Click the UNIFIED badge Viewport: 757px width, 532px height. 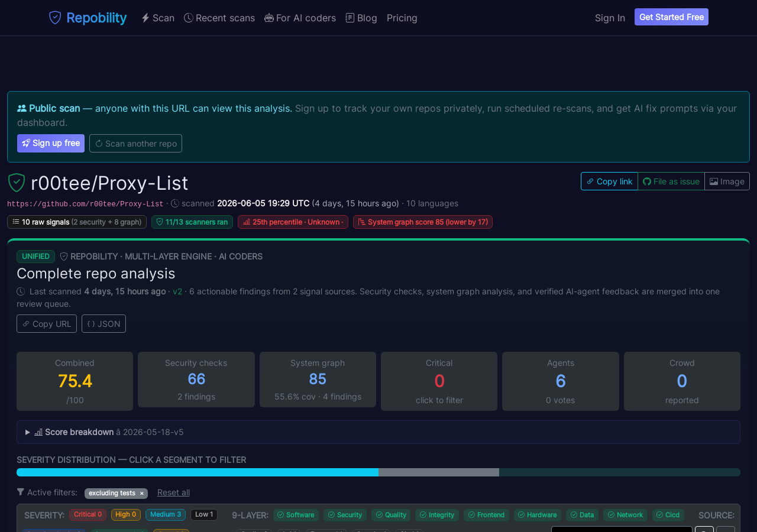(x=35, y=257)
